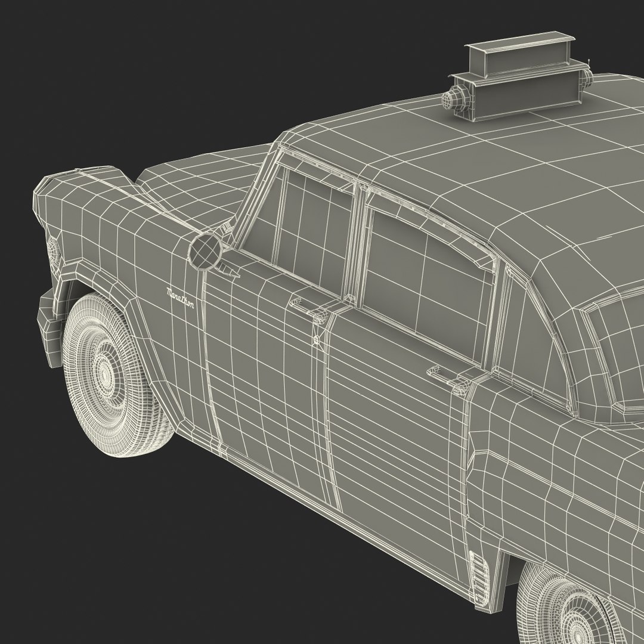
Task: Click the Marathon script emblem on the fender
Action: [x=180, y=298]
